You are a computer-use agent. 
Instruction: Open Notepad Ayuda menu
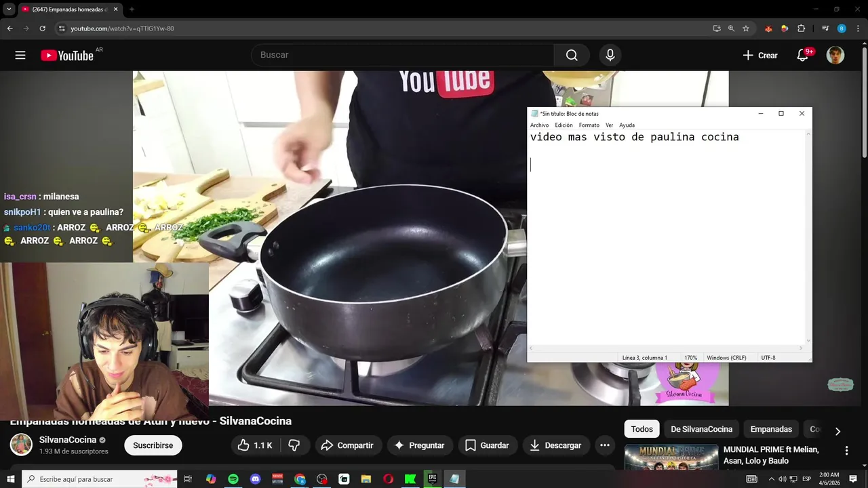627,125
